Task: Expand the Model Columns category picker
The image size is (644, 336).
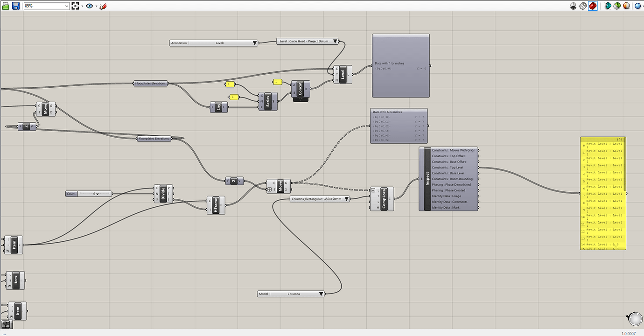Action: point(291,294)
